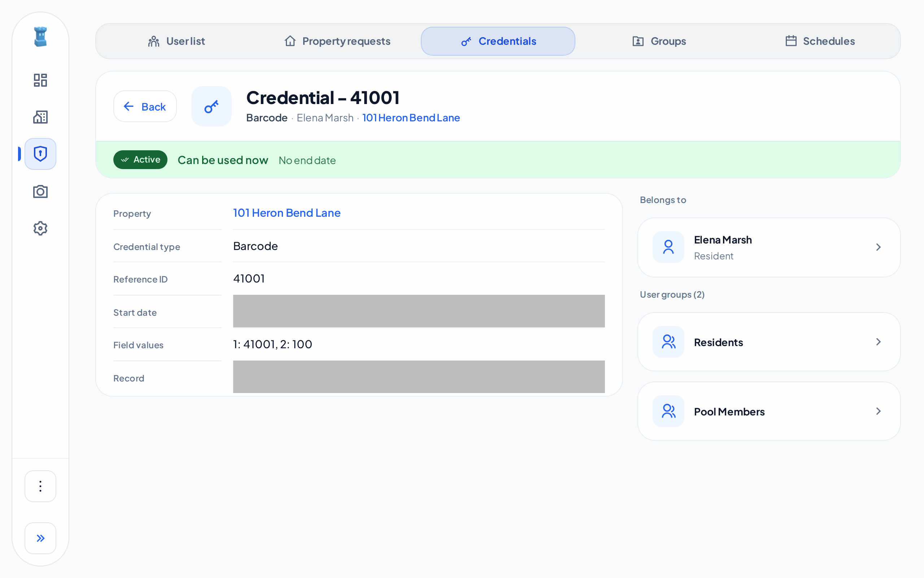Click the castle logo in the sidebar
924x578 pixels.
click(x=40, y=37)
